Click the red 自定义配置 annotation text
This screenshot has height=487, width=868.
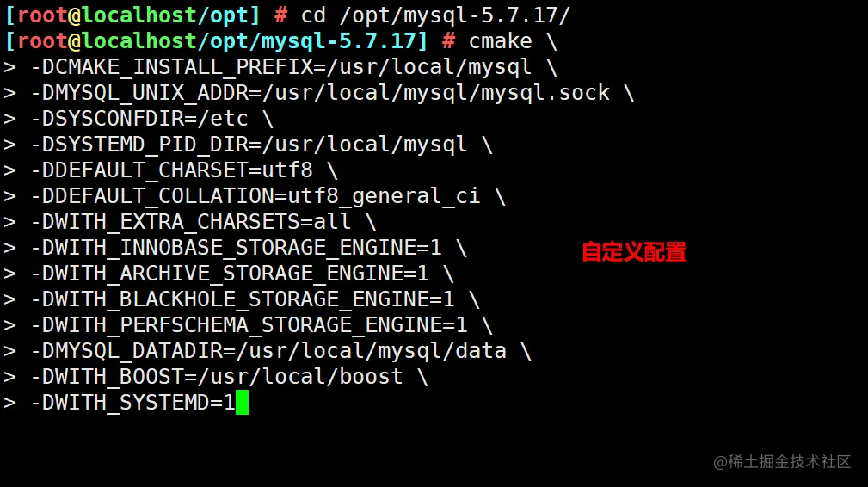pyautogui.click(x=634, y=252)
